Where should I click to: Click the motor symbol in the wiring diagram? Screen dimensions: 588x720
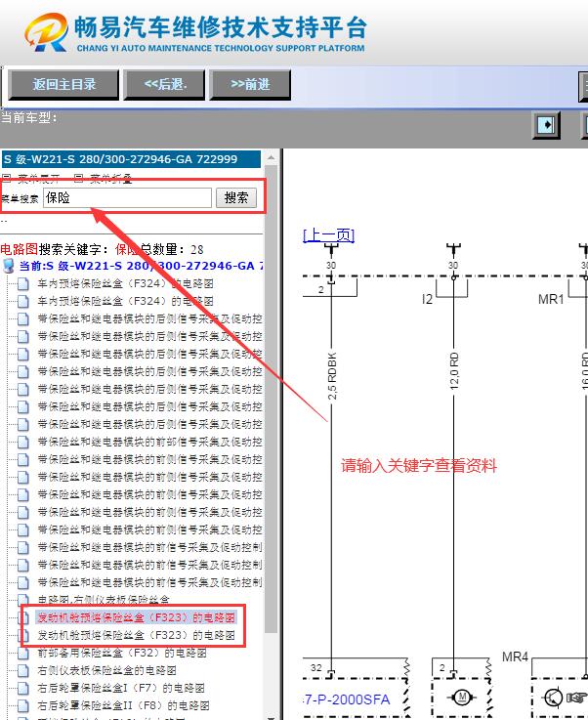pos(462,697)
